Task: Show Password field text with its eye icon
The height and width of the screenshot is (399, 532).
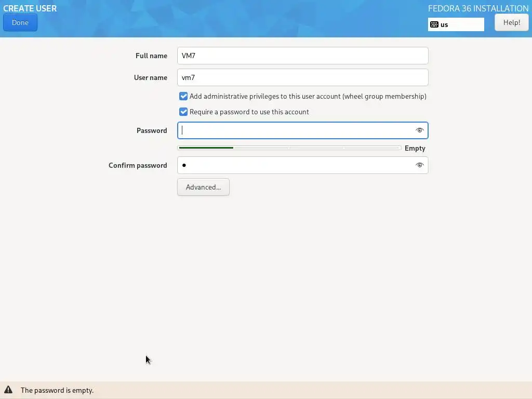Action: click(x=419, y=130)
